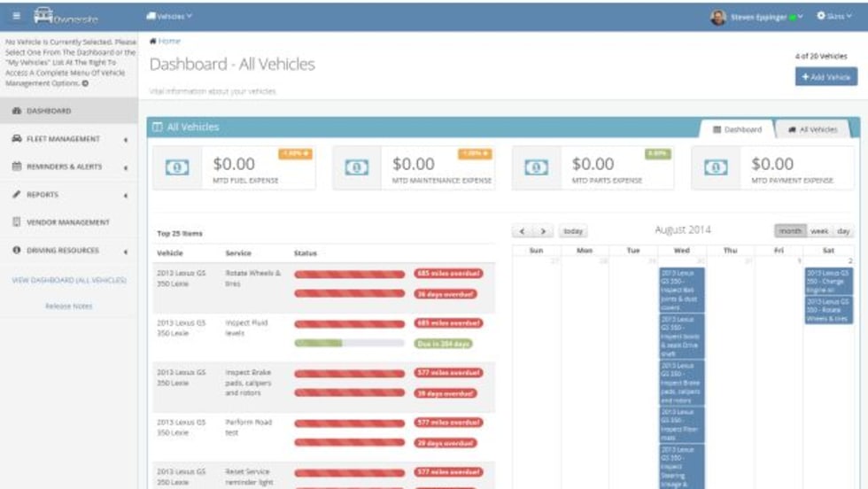Switch calendar to week view
868x489 pixels.
click(x=819, y=231)
